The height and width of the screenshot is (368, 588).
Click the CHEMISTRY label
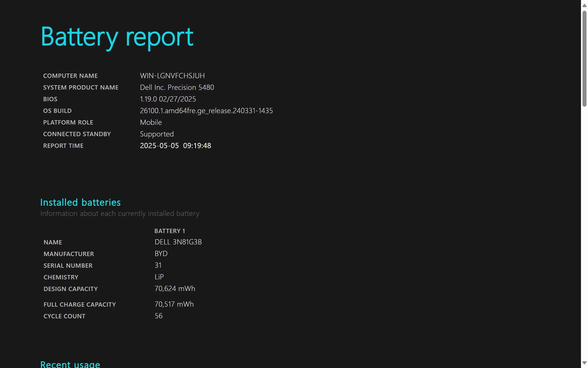tap(61, 277)
